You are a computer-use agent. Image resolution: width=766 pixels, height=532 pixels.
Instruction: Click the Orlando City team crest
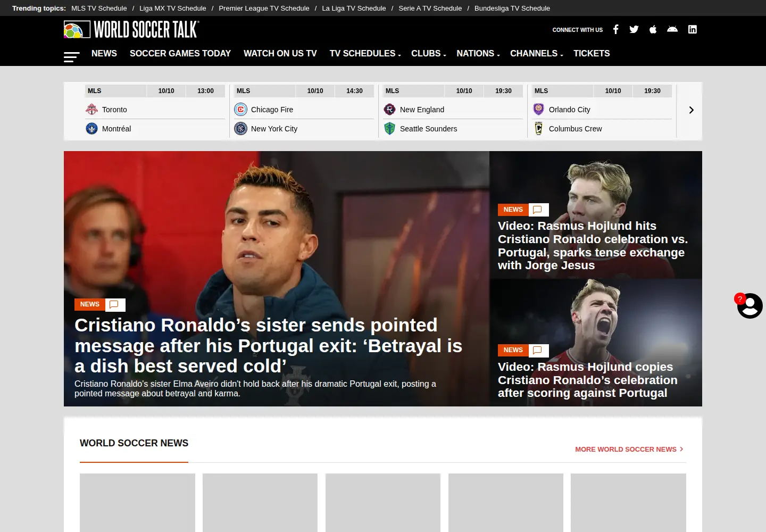click(539, 110)
